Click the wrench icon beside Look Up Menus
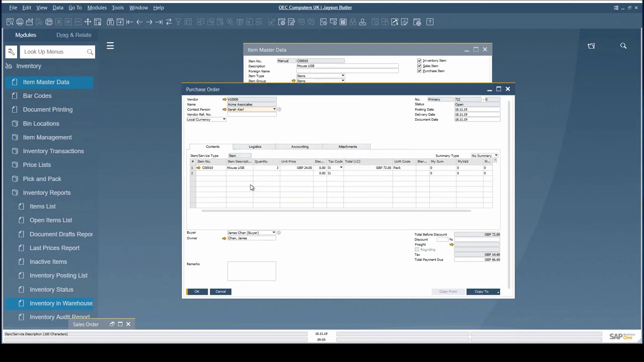Viewport: 644px width, 362px height. coord(11,52)
